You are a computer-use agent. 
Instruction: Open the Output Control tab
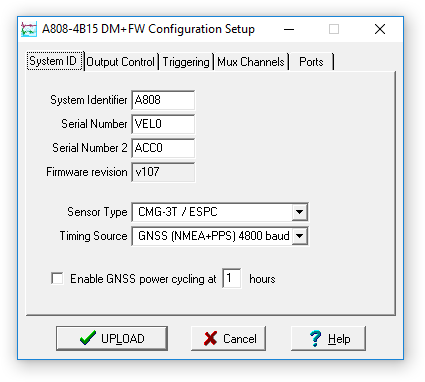pos(121,62)
